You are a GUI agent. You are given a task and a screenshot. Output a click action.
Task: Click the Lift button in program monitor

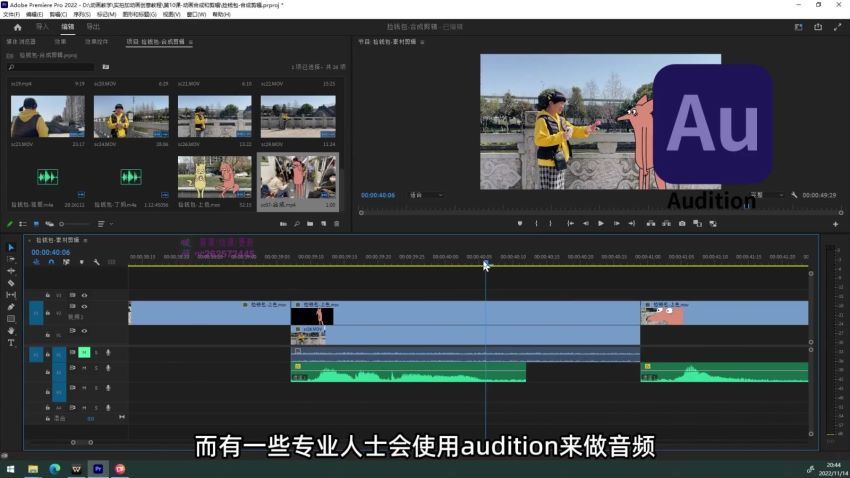(x=651, y=223)
